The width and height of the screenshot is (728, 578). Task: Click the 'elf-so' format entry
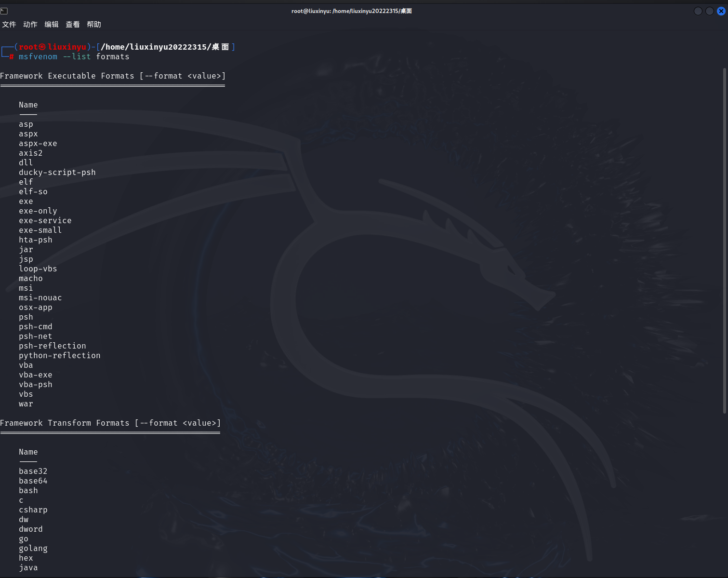33,192
